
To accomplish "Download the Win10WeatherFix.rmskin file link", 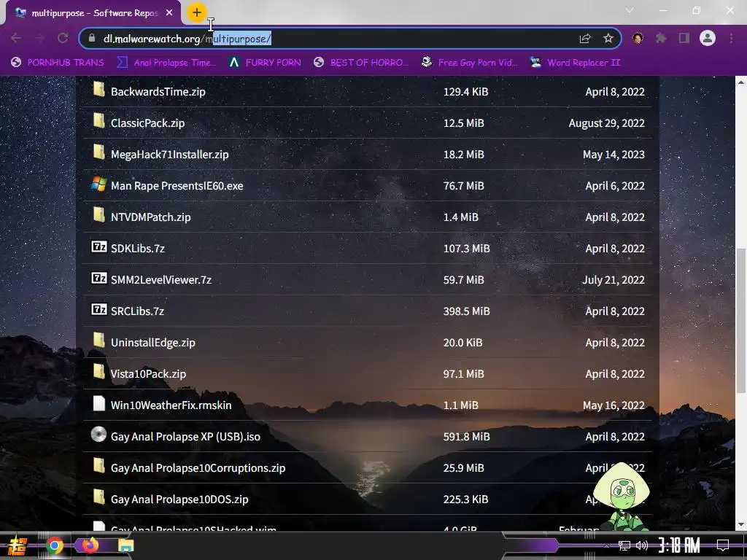I will [x=171, y=405].
